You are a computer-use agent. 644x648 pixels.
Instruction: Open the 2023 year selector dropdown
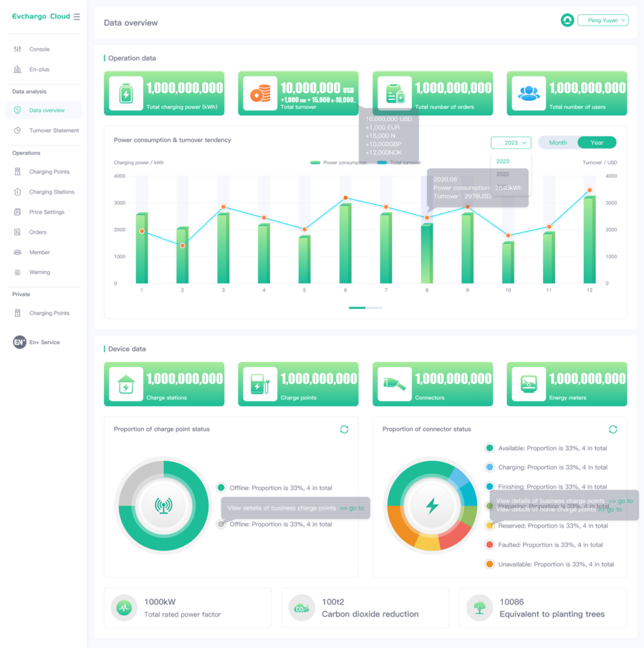(511, 142)
